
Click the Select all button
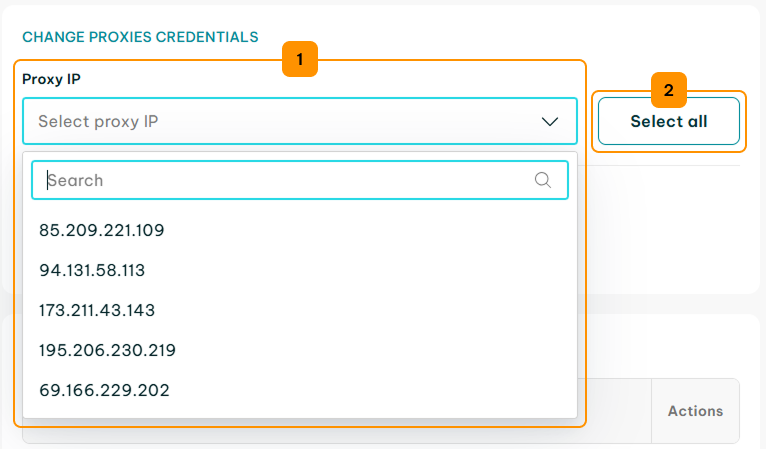pos(669,121)
